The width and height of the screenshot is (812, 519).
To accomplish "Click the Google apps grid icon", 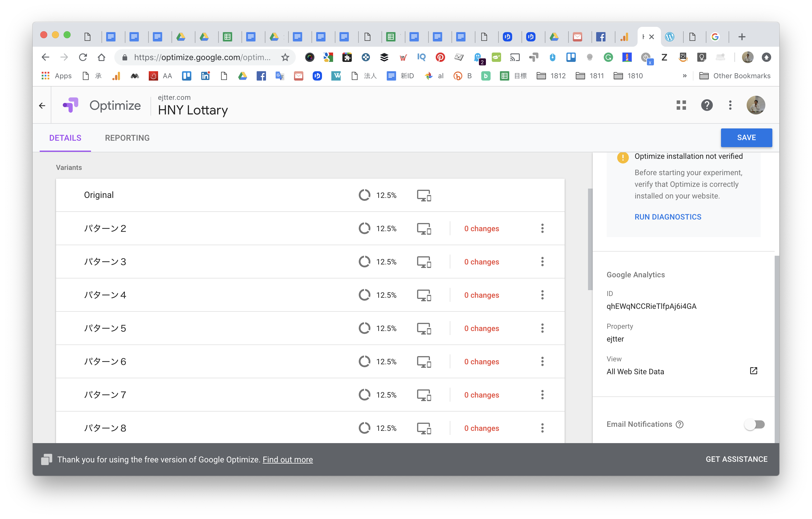I will pyautogui.click(x=681, y=105).
